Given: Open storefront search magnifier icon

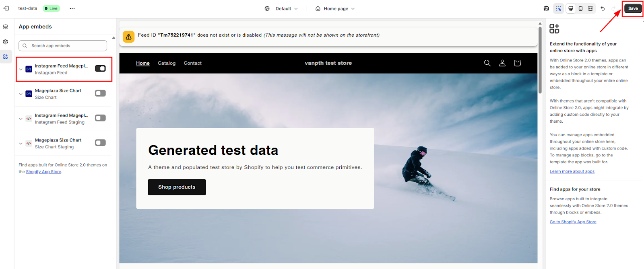Looking at the screenshot, I should click(x=487, y=63).
